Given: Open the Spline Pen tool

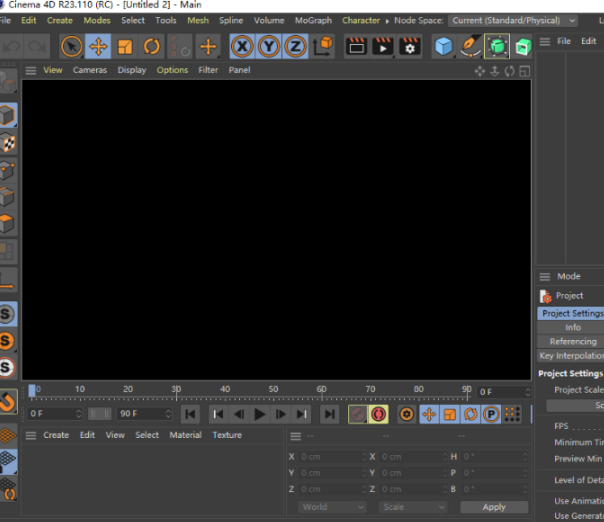Looking at the screenshot, I should 470,47.
